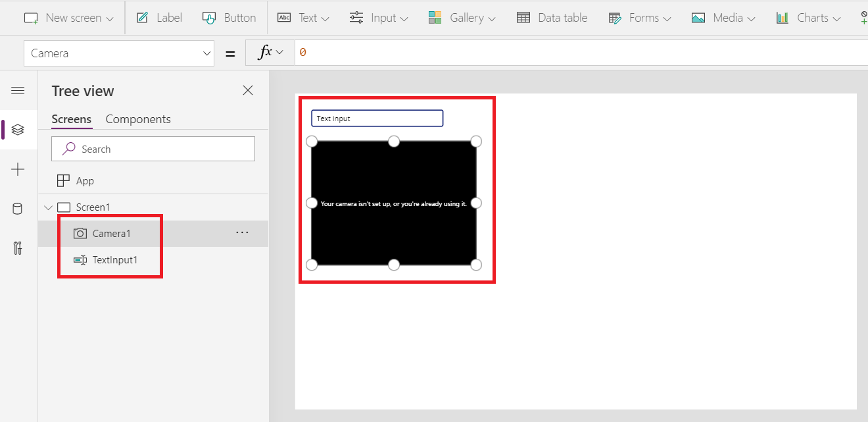Insert a Label control

pyautogui.click(x=158, y=18)
